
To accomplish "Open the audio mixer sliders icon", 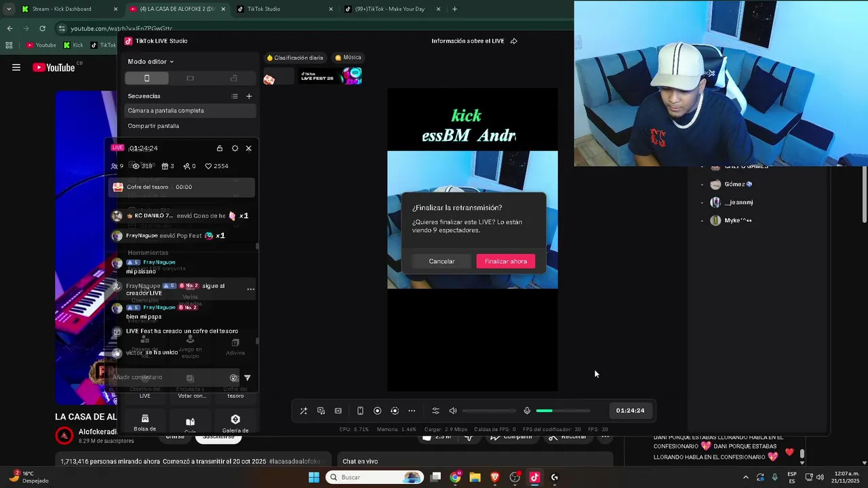I will pos(435,411).
